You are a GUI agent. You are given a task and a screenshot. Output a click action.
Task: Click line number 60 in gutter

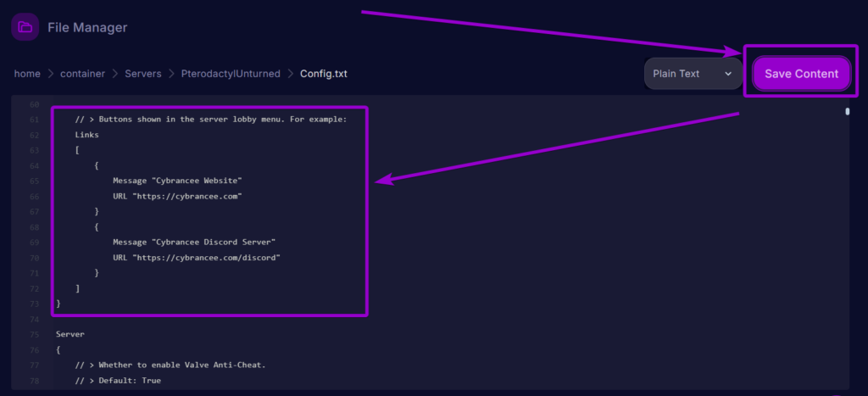34,104
